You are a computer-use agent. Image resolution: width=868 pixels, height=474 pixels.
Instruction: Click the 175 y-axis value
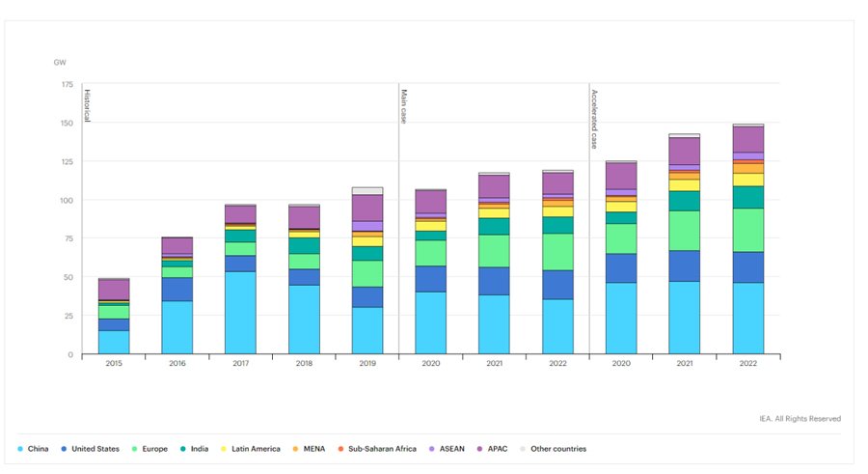pyautogui.click(x=67, y=84)
